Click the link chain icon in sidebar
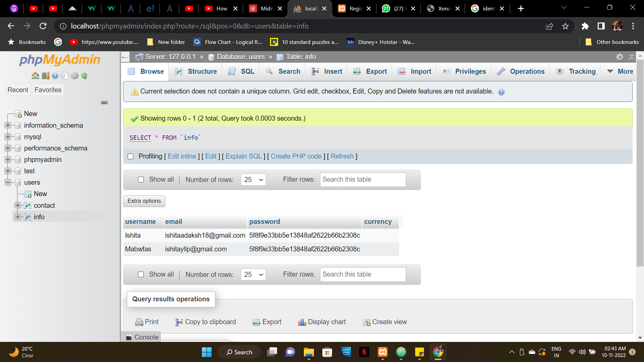 104,103
